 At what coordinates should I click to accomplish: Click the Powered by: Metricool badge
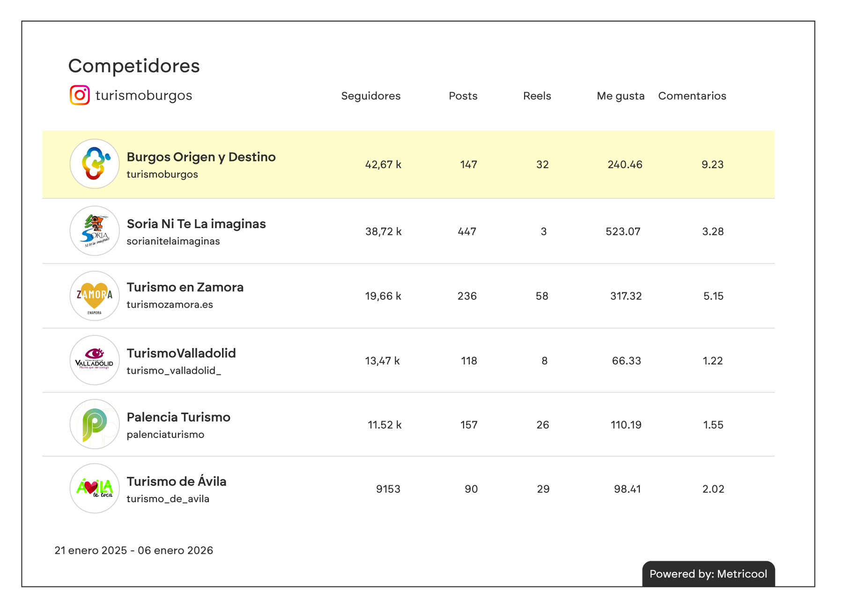tap(708, 574)
